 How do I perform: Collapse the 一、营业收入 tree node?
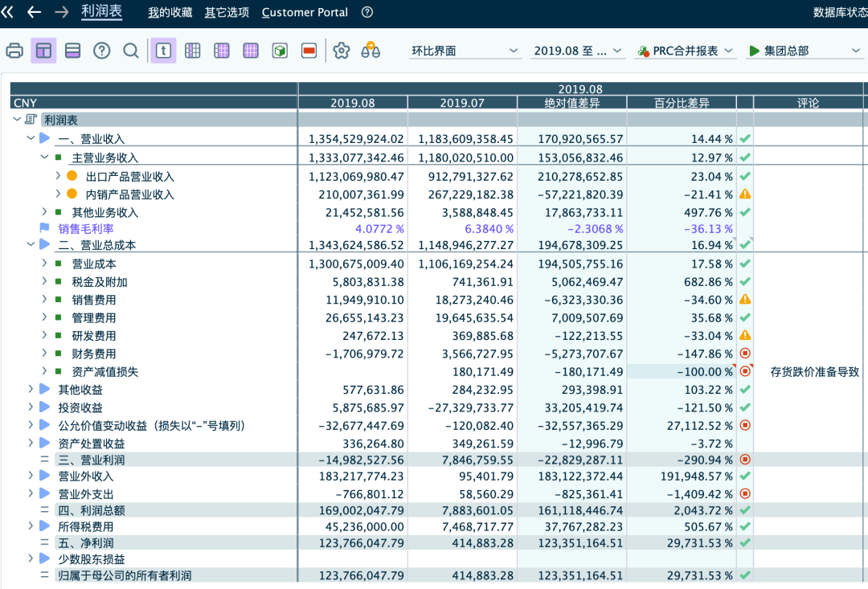(x=31, y=139)
